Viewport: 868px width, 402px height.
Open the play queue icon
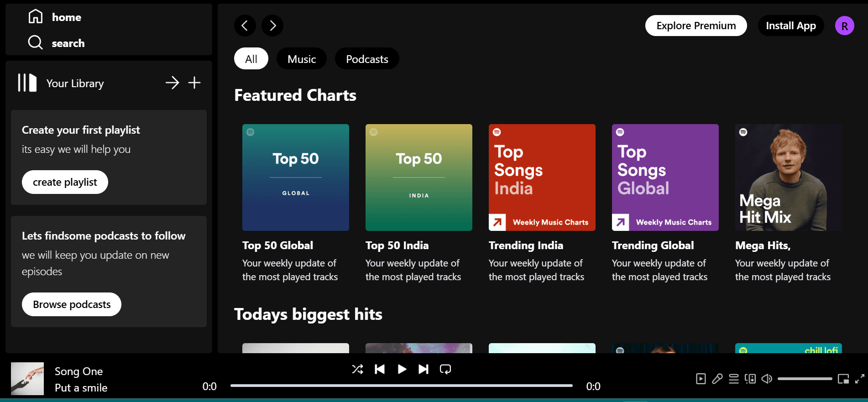tap(734, 379)
